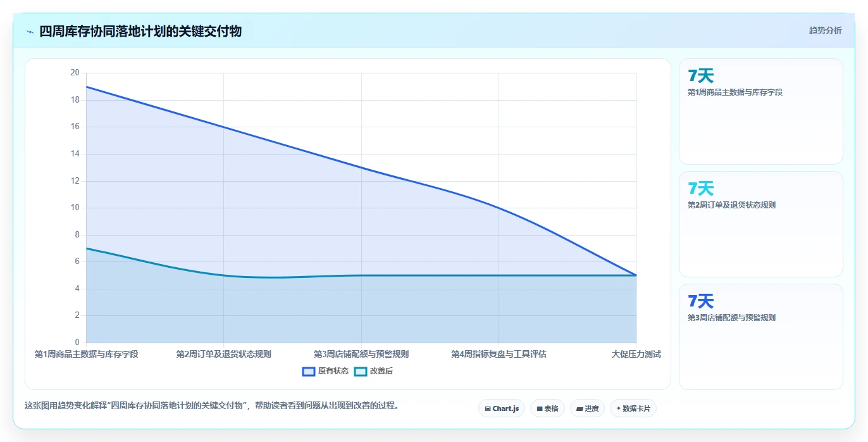Screen dimensions: 868x442
Task: Click the icon inside the 表格 pill
Action: point(540,409)
